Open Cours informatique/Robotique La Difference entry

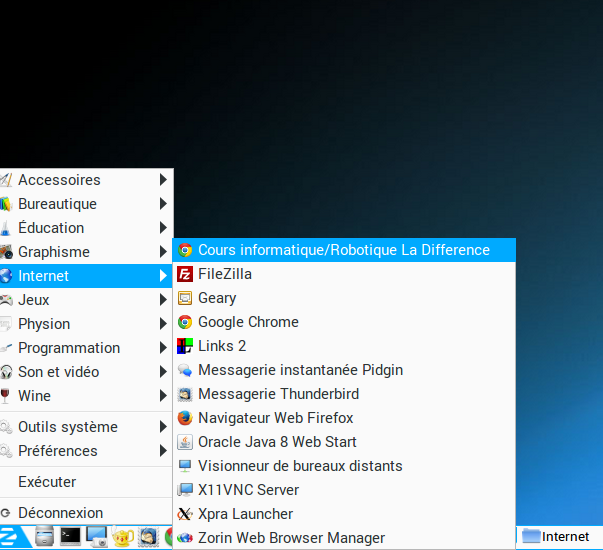(x=344, y=250)
